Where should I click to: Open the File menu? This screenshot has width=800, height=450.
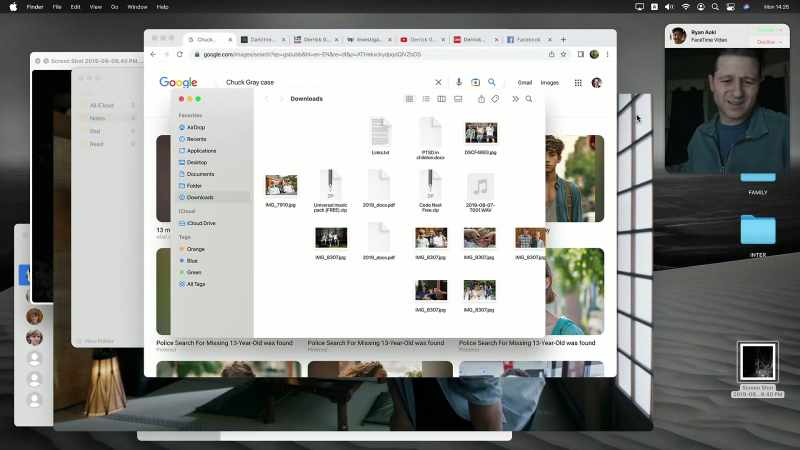57,7
